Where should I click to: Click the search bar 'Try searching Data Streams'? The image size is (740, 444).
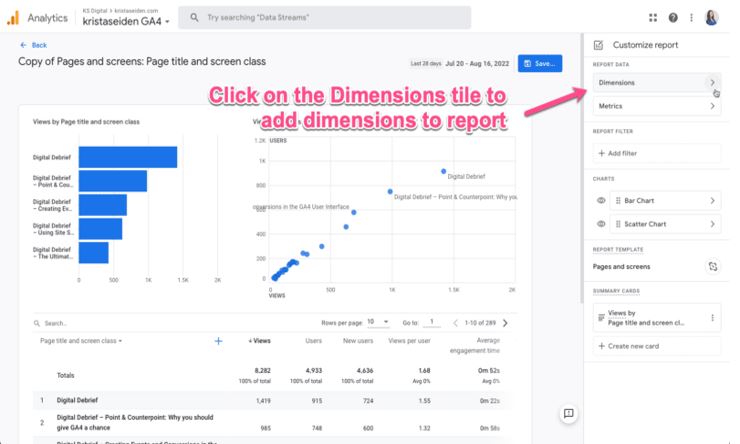pyautogui.click(x=324, y=17)
